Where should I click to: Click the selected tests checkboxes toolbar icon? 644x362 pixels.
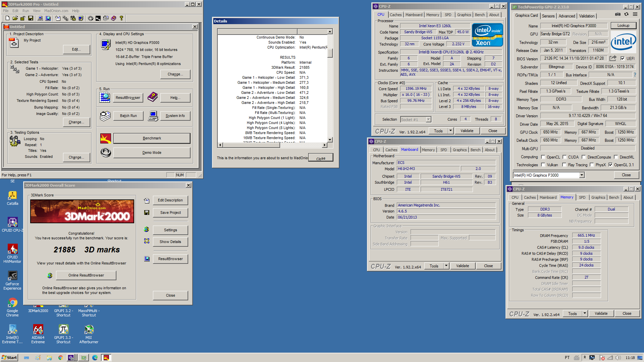(x=65, y=18)
